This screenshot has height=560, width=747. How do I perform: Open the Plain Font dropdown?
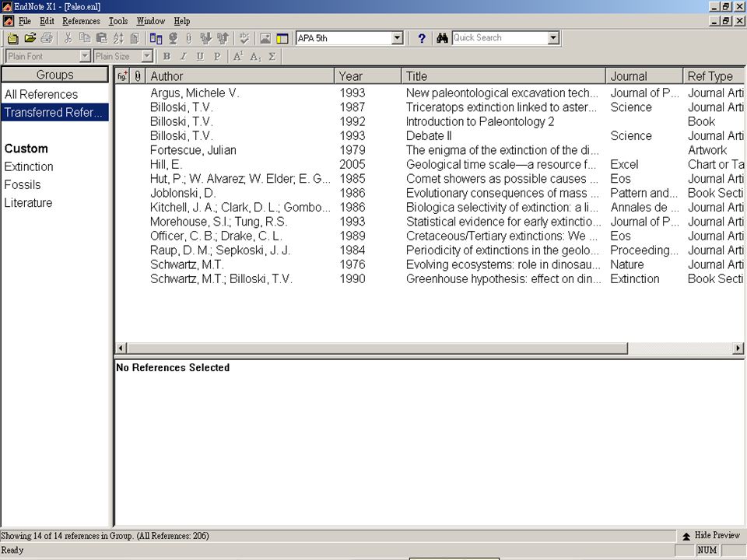(85, 56)
